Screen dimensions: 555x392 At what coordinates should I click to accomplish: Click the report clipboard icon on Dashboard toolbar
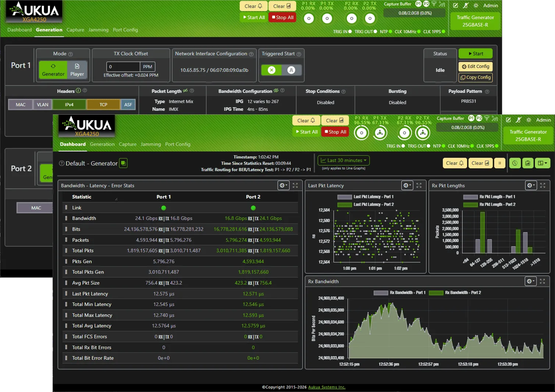[x=528, y=163]
